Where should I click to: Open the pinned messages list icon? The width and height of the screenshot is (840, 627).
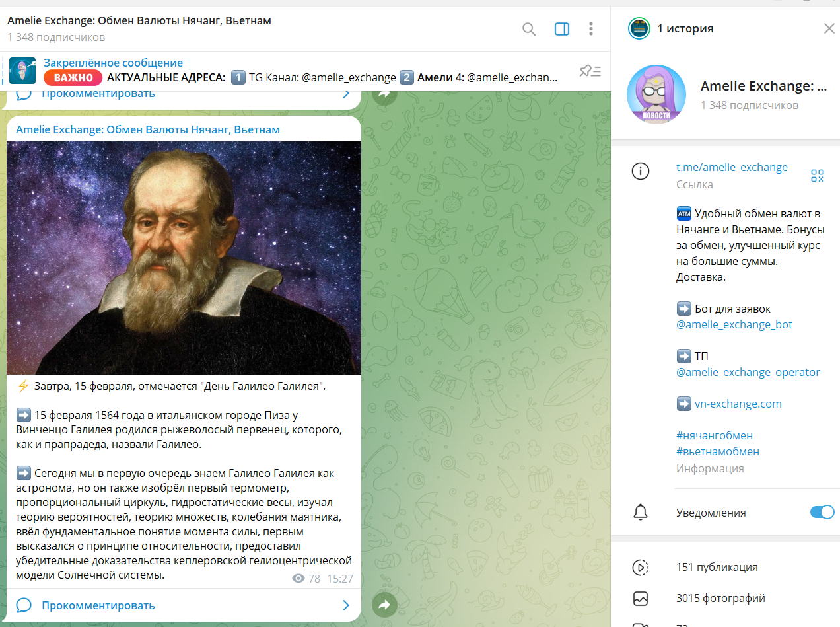tap(590, 71)
